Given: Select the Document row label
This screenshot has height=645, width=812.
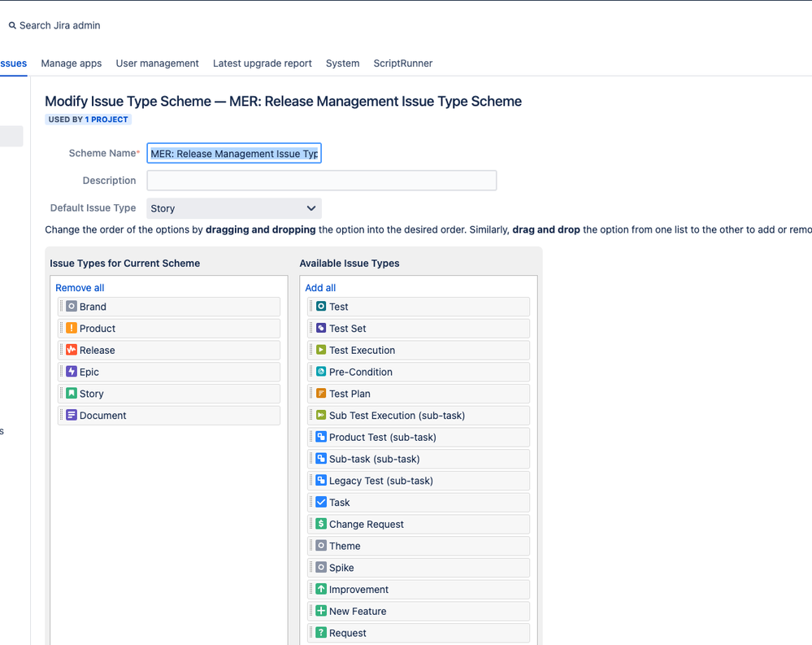Looking at the screenshot, I should [x=103, y=416].
